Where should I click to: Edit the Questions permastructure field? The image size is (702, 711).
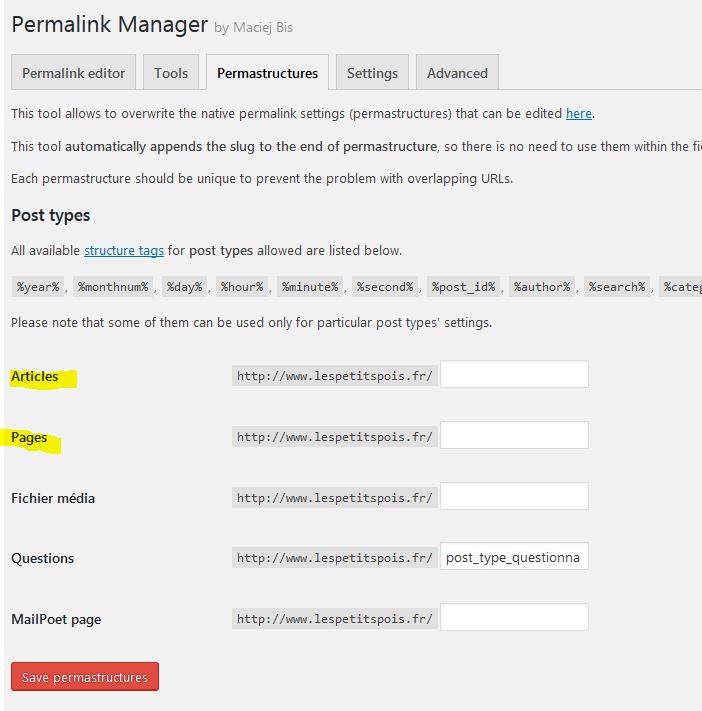(x=514, y=557)
